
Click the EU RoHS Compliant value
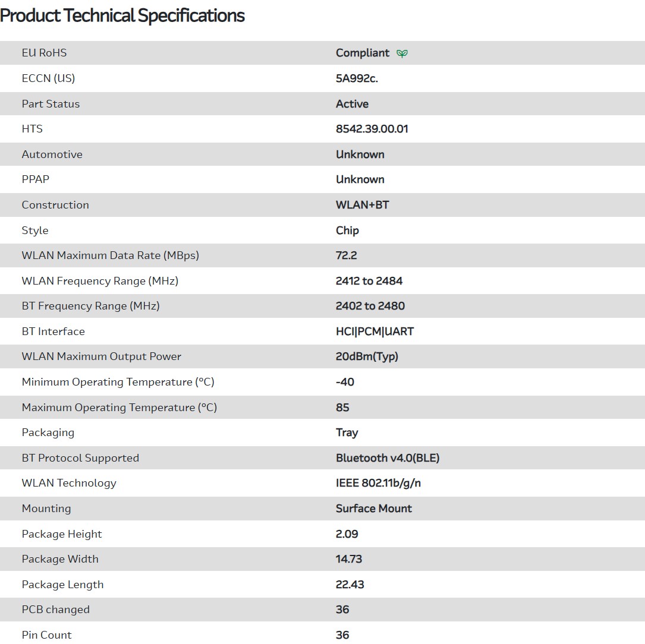363,53
